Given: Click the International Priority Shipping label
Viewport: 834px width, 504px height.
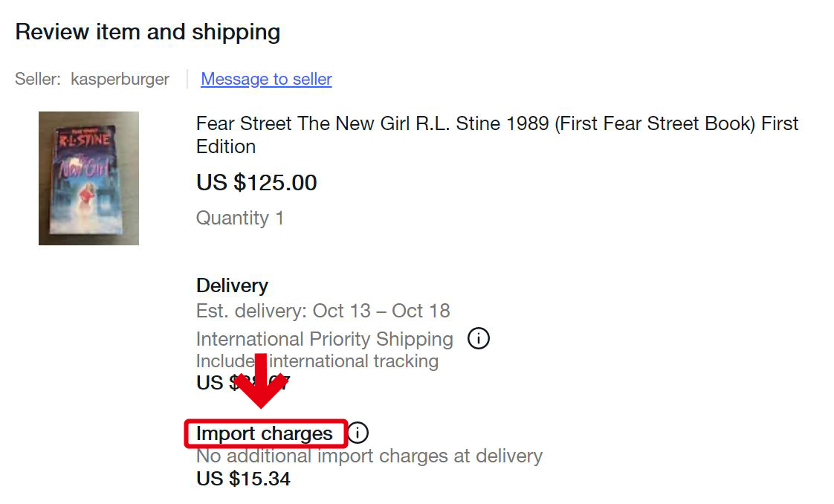Looking at the screenshot, I should [x=324, y=338].
